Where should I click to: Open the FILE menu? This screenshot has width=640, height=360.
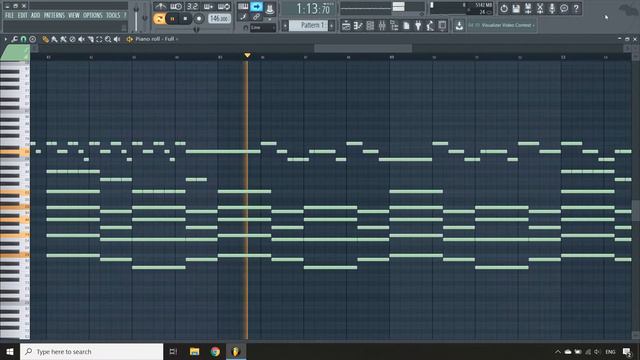pyautogui.click(x=9, y=16)
